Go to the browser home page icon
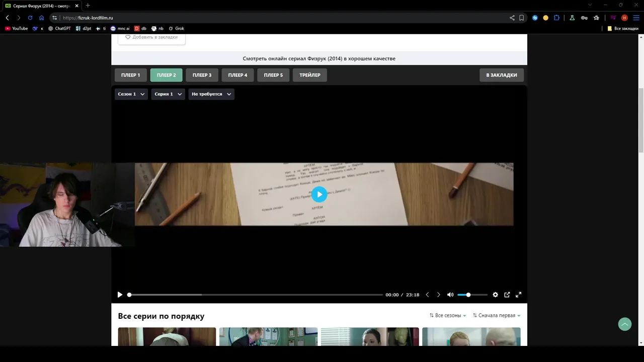This screenshot has width=644, height=362. (42, 18)
